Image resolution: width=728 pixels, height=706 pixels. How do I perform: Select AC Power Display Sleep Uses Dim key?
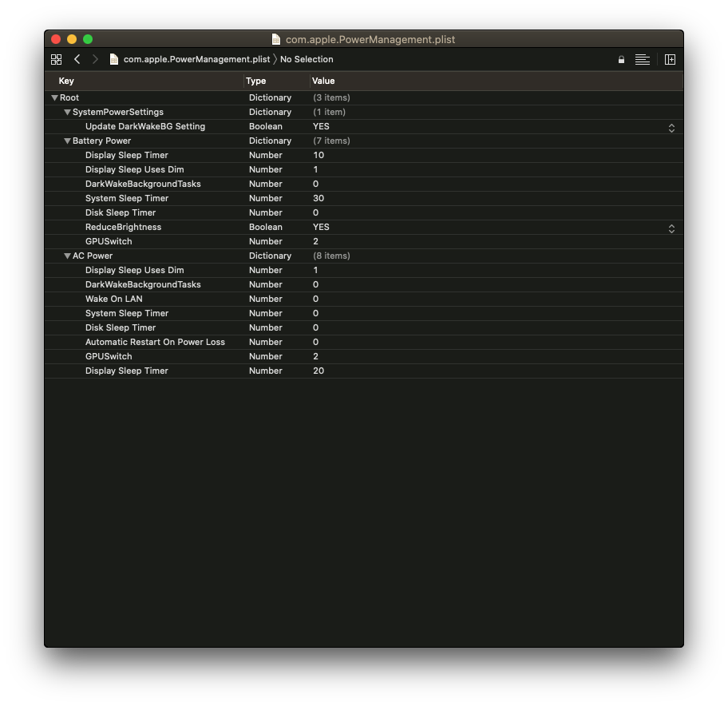click(x=135, y=270)
